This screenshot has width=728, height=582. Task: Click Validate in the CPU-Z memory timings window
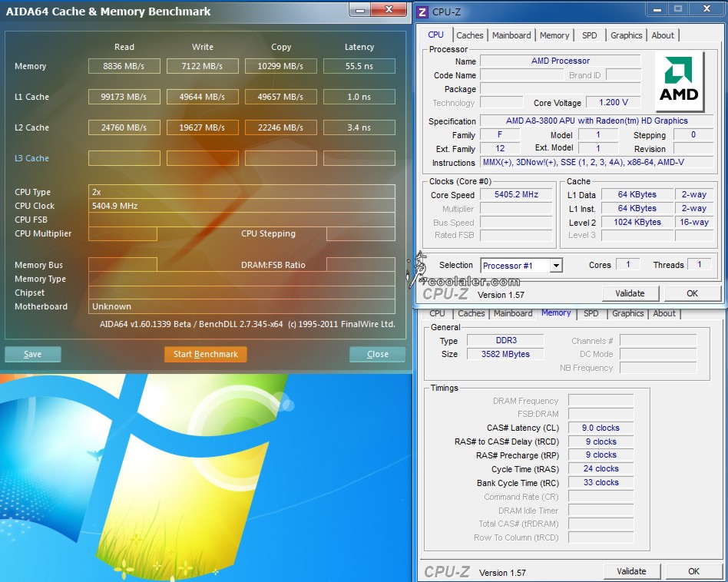(631, 571)
